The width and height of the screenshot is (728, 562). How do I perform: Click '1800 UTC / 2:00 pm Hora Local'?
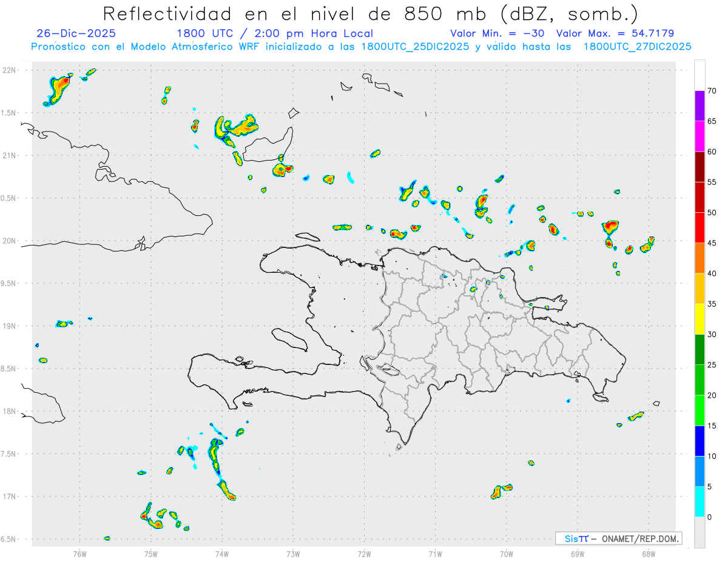[x=275, y=33]
